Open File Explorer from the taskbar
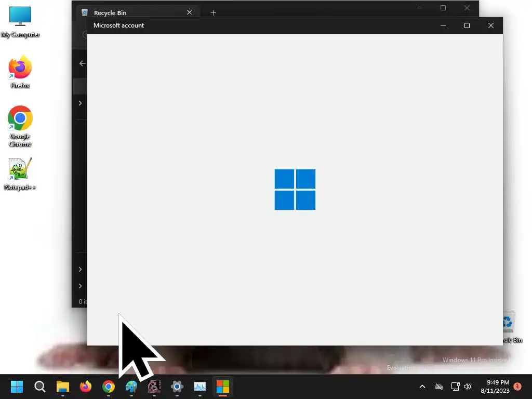532x399 pixels. coord(62,387)
